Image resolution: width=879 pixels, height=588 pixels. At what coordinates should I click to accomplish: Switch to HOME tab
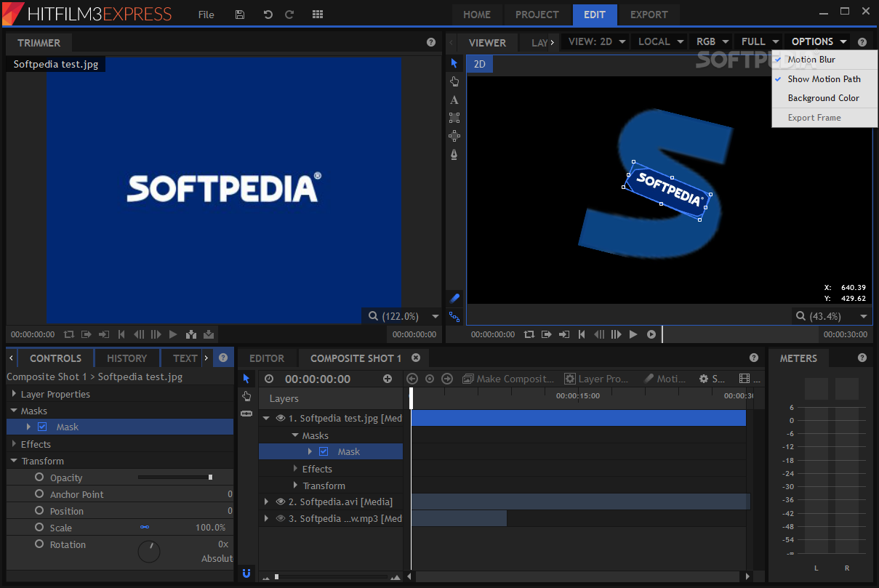click(477, 15)
